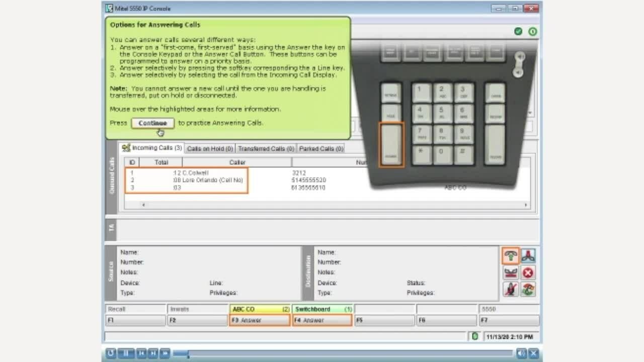The image size is (644, 362).
Task: Click extension number 3212 in call list
Action: click(298, 173)
